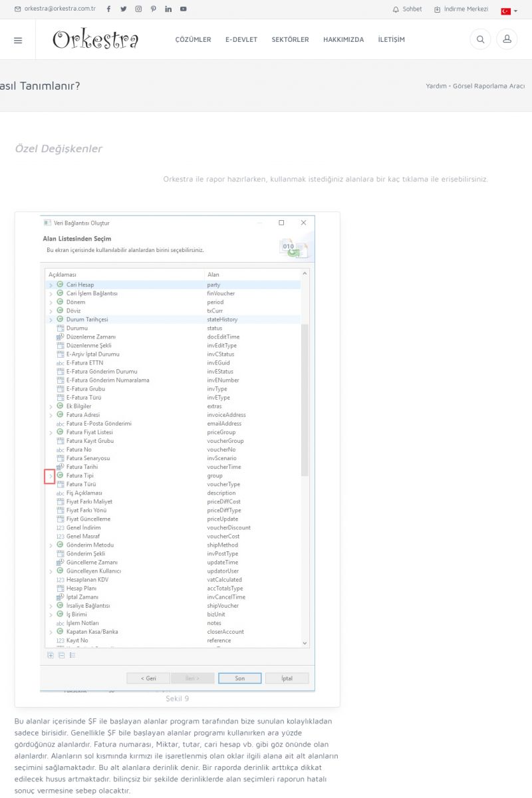Go to the İLETİŞİM page
532x798 pixels.
pos(391,40)
